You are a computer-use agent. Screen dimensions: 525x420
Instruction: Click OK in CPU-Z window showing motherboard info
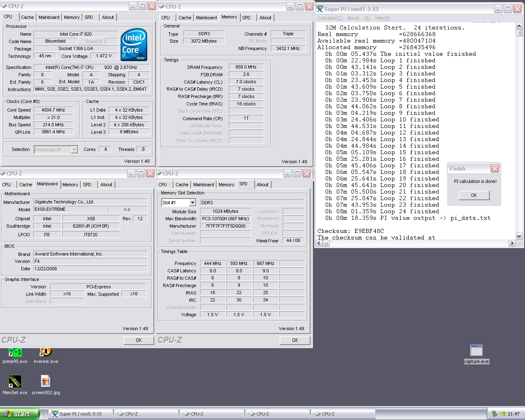tap(139, 340)
